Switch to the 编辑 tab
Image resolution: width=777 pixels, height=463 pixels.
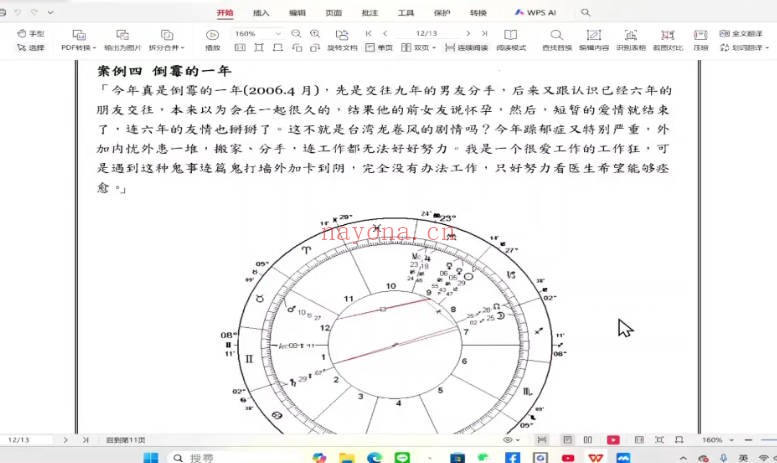tap(297, 13)
